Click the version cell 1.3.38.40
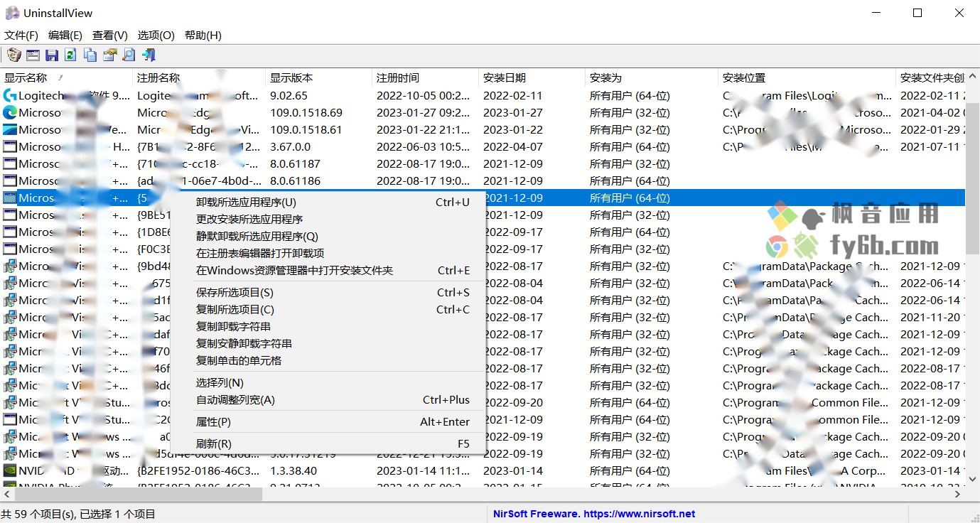980x523 pixels. coord(294,470)
